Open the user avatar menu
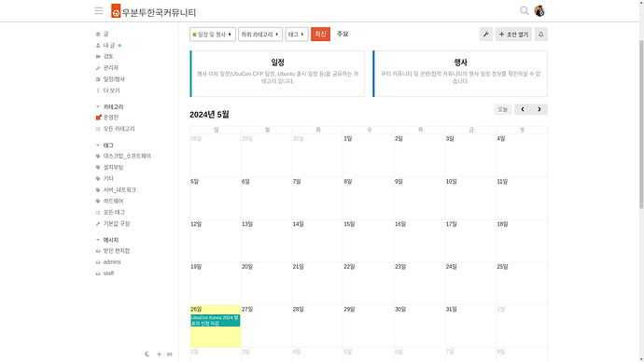 [x=539, y=11]
